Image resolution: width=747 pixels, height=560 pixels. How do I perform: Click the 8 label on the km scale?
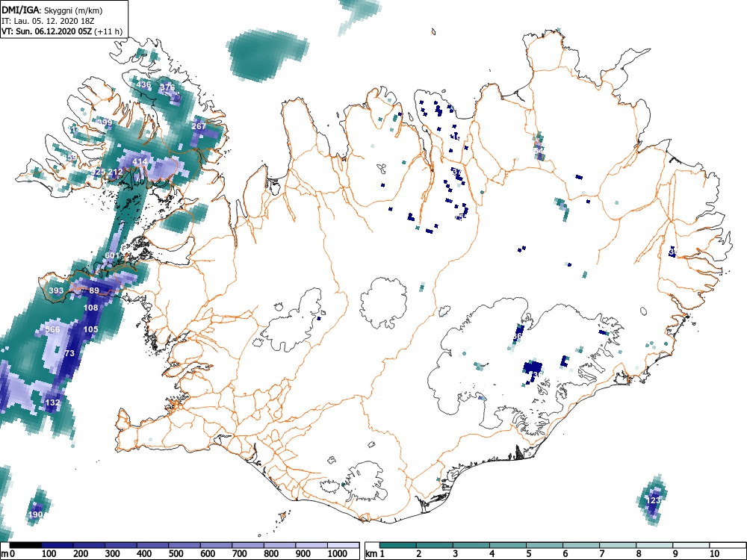tap(639, 553)
